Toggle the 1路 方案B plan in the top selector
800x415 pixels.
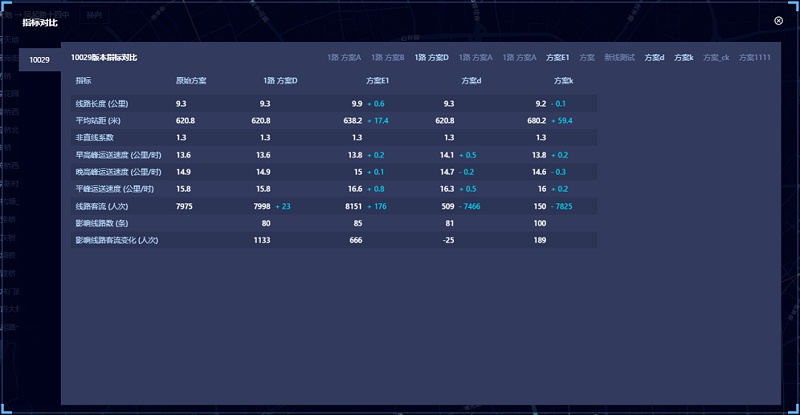coord(388,57)
